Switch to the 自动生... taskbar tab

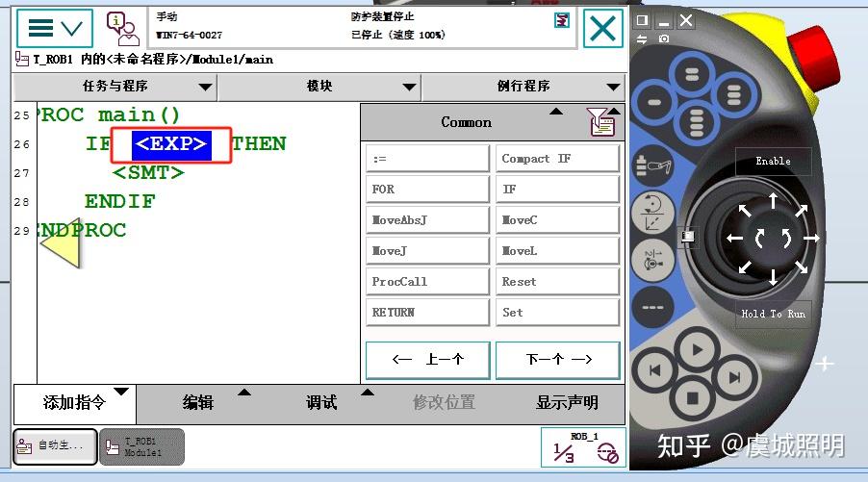pos(56,446)
